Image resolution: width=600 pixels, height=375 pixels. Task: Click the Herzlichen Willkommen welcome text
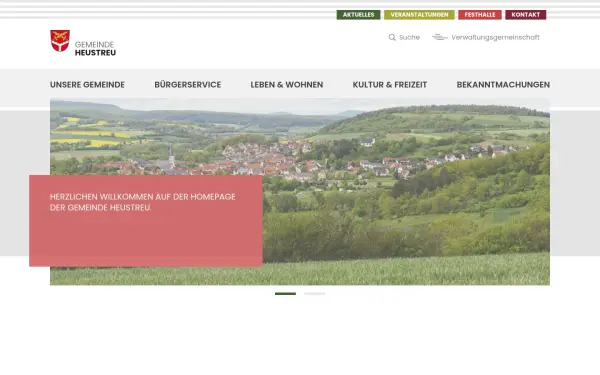coord(142,202)
